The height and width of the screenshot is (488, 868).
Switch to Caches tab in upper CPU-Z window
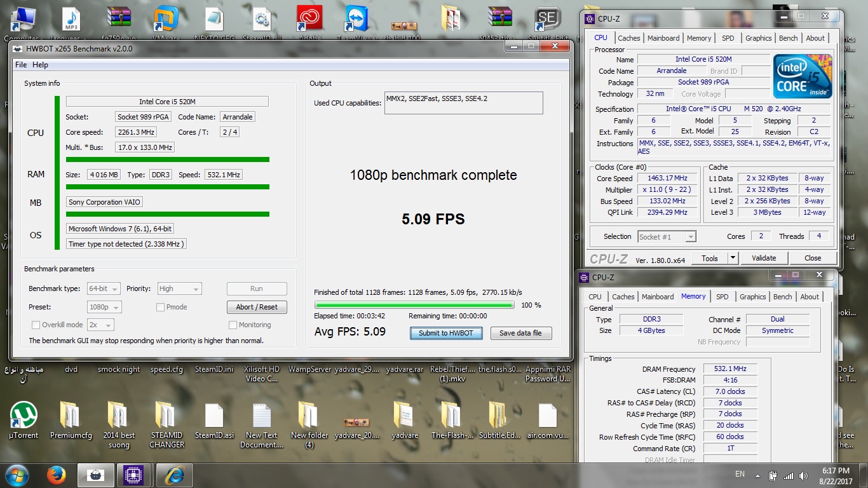click(x=629, y=38)
